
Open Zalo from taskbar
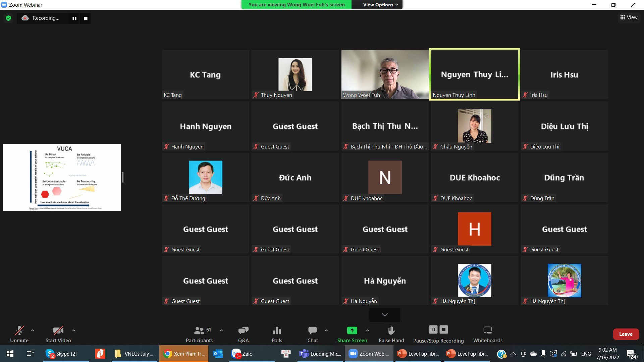pos(252,354)
